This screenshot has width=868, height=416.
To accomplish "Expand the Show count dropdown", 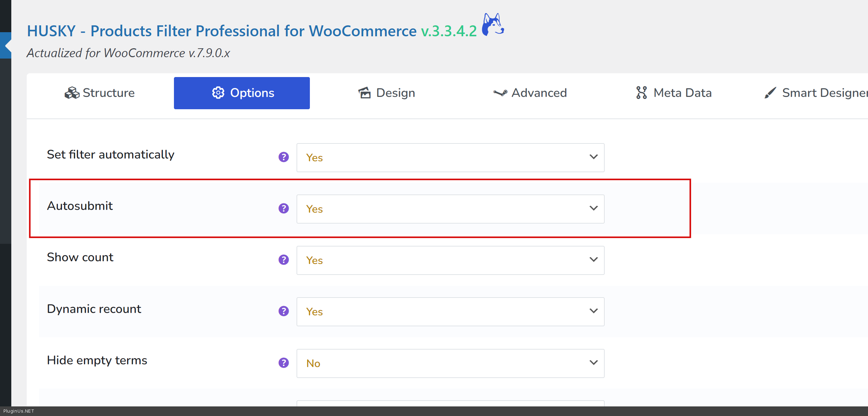I will coord(450,260).
